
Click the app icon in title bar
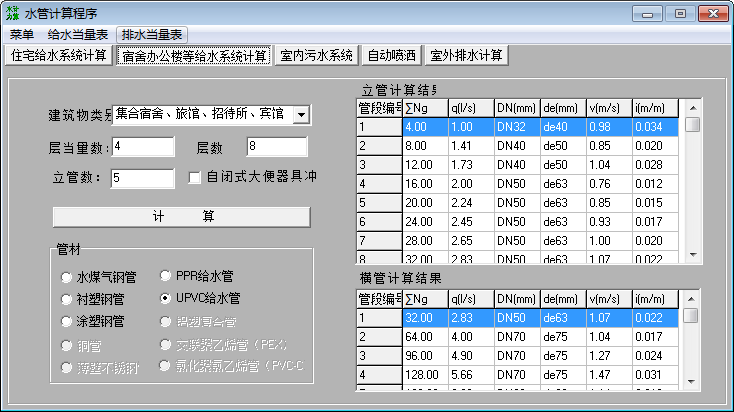click(x=13, y=13)
